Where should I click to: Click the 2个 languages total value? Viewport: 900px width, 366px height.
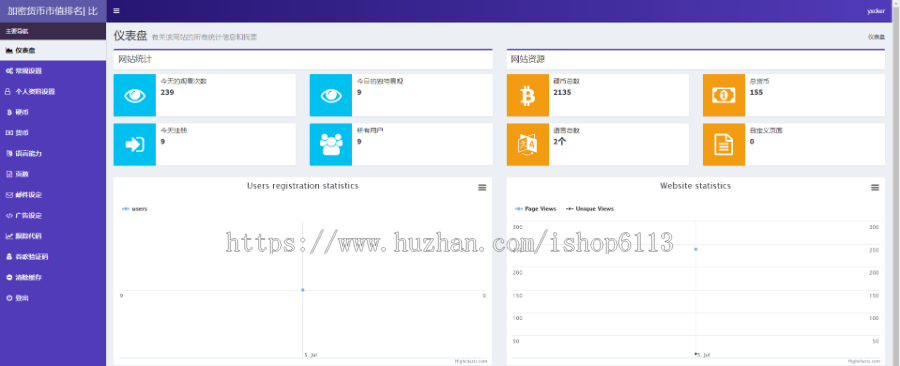point(559,142)
